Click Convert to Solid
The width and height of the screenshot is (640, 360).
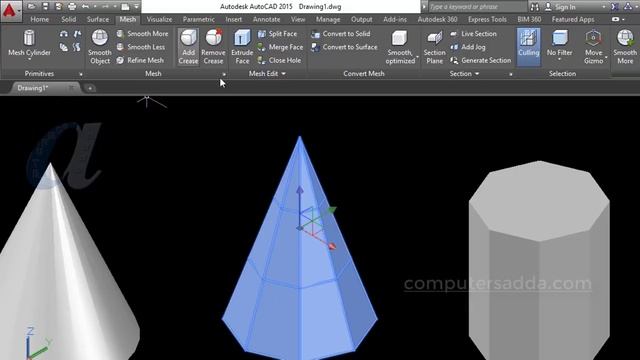coord(340,34)
